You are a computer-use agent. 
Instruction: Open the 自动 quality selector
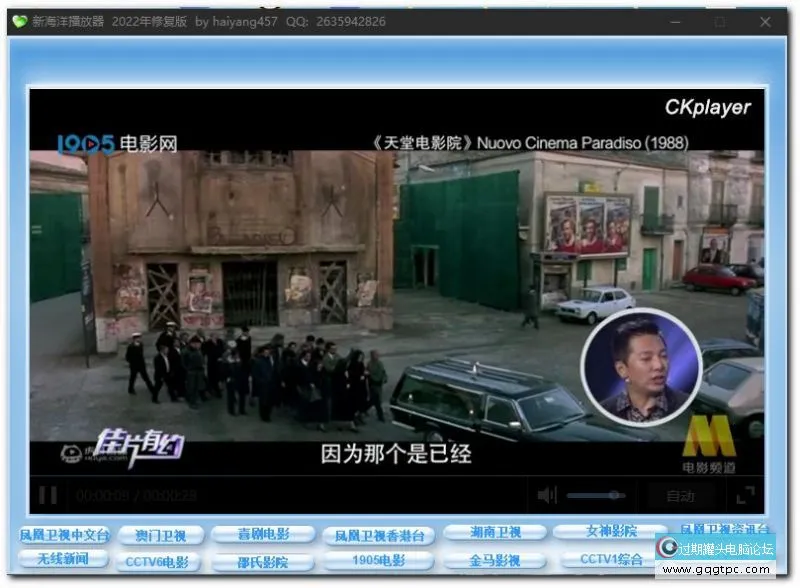[x=680, y=495]
